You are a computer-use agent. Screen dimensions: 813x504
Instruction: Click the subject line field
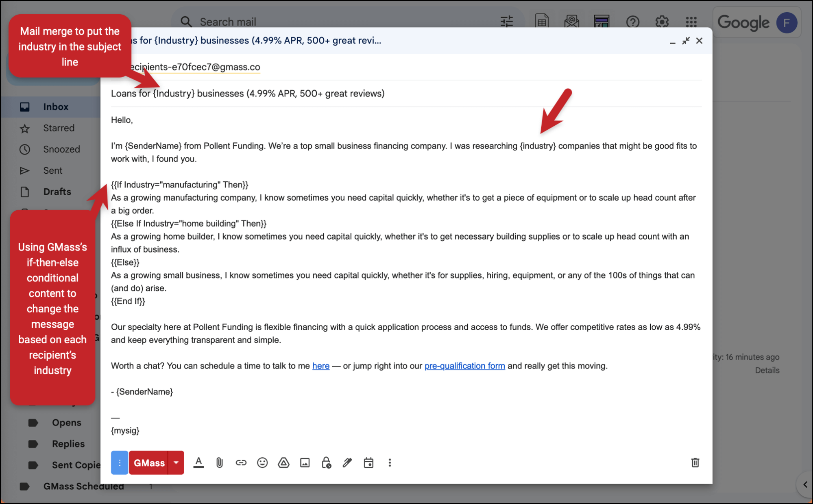(x=407, y=94)
